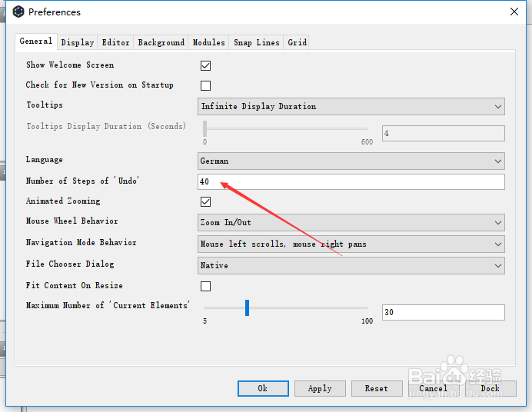Uncheck Show Welcome Screen
The height and width of the screenshot is (412, 532).
[x=205, y=65]
